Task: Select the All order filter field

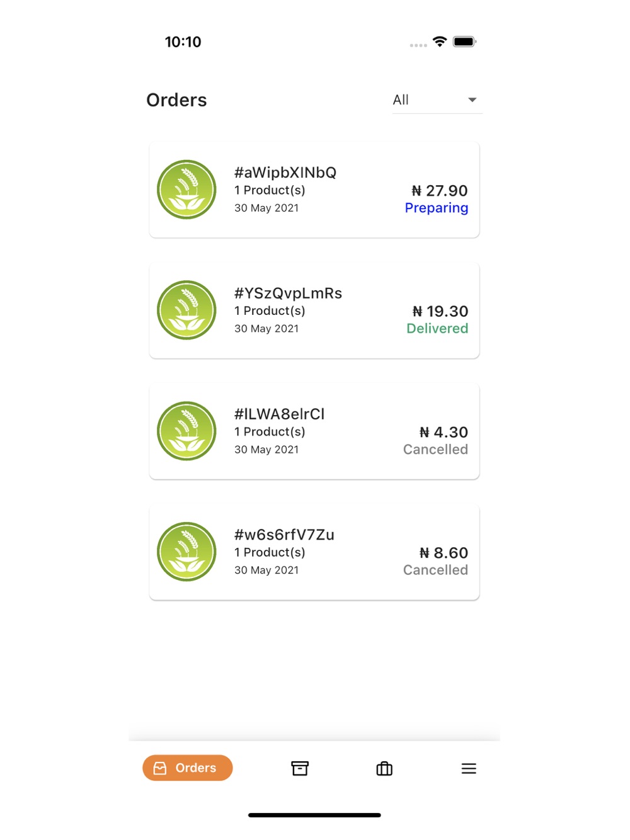Action: (x=437, y=100)
